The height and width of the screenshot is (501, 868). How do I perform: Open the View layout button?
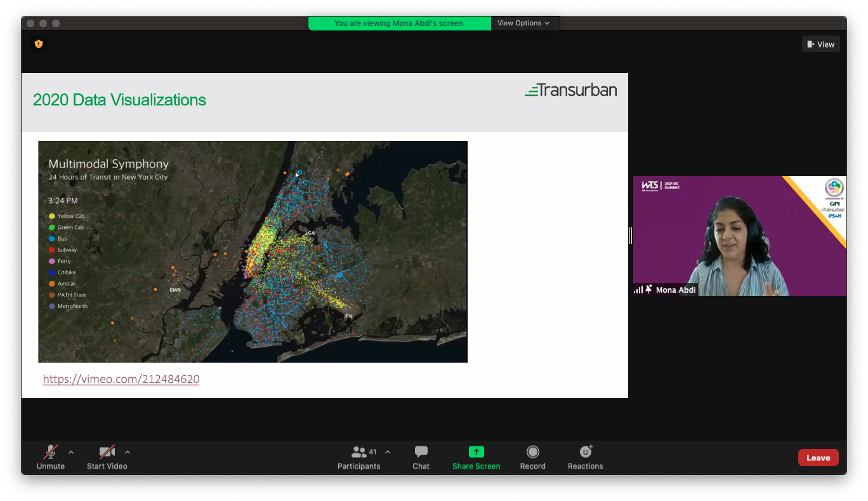click(x=821, y=44)
